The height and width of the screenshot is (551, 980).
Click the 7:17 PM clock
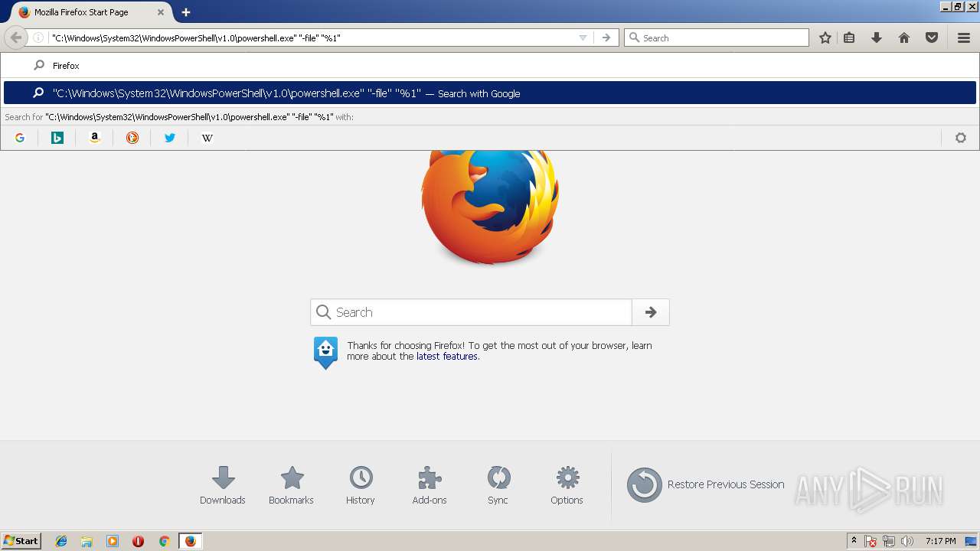click(x=940, y=541)
